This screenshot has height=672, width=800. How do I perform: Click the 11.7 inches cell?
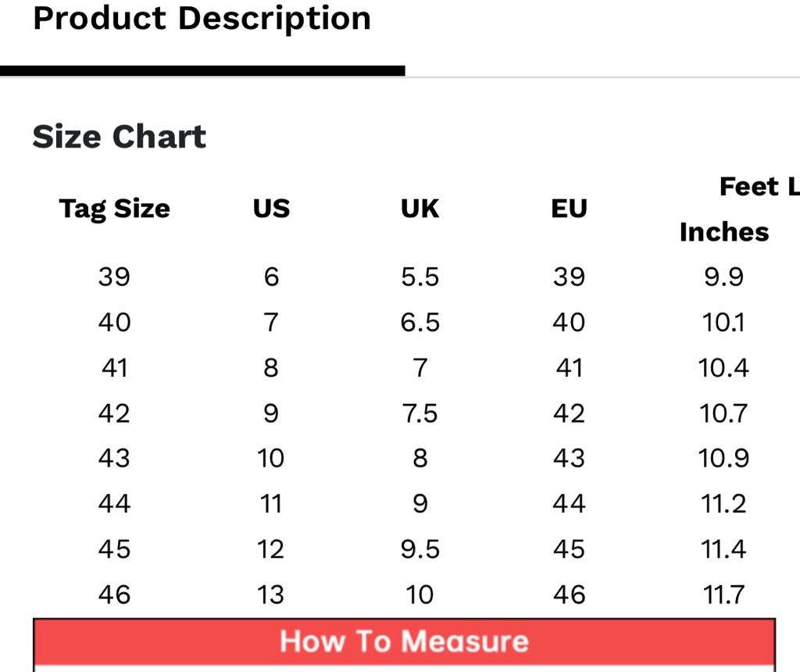(x=724, y=595)
